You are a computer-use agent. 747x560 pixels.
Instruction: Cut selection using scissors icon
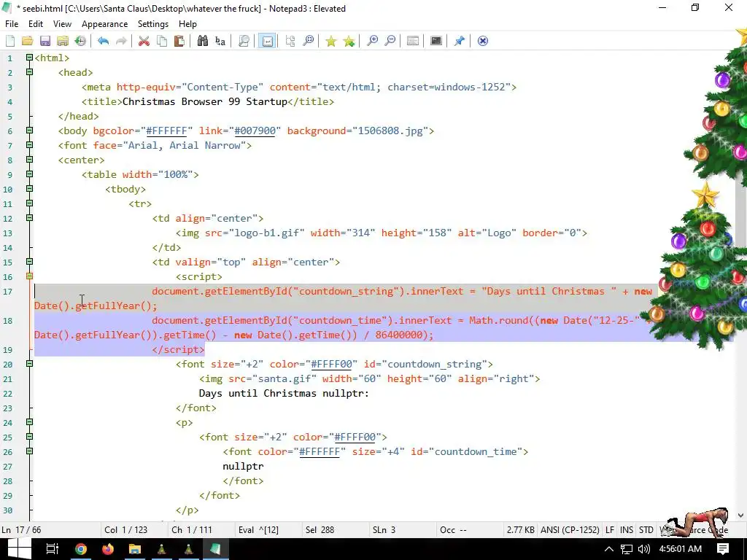coord(144,41)
